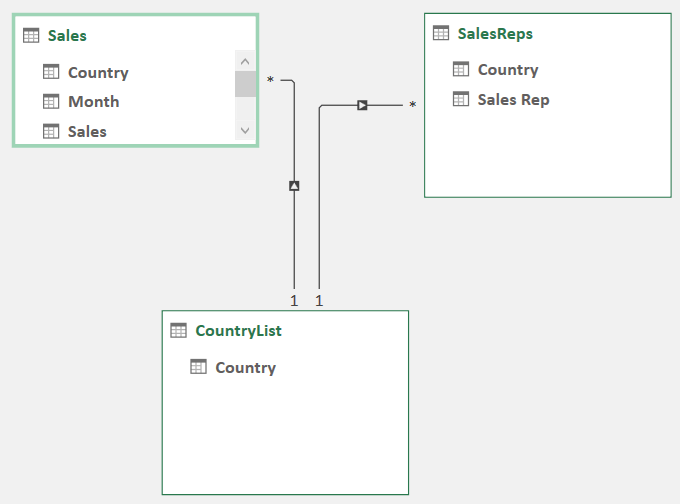Screen dimensions: 680x504
Task: Select the Sales field in Sales table
Action: [87, 131]
